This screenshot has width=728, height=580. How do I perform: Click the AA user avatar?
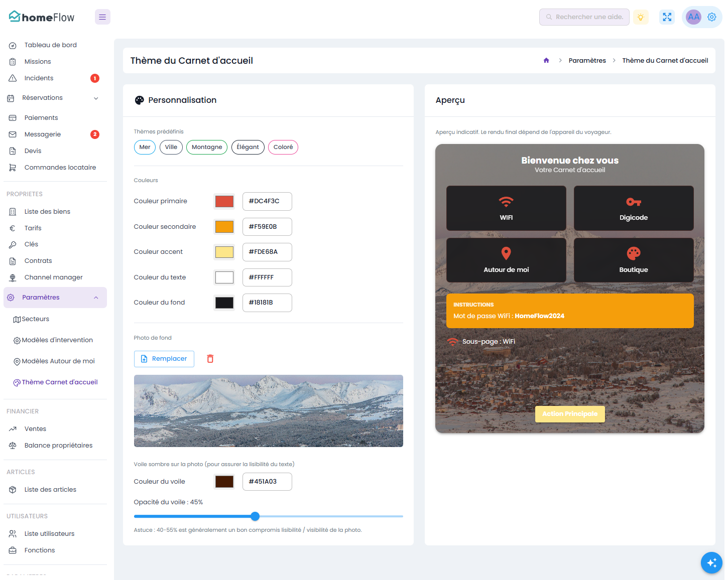(x=694, y=17)
